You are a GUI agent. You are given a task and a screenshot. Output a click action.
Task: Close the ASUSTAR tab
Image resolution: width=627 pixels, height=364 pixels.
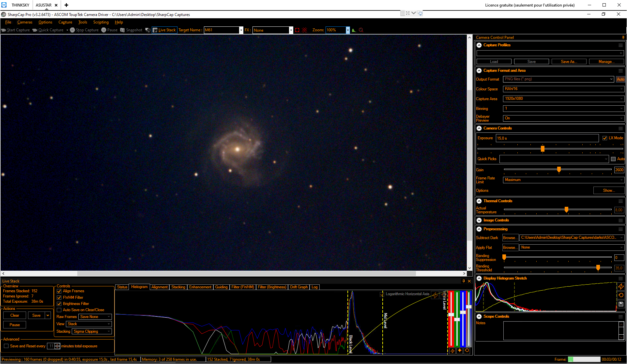(56, 5)
